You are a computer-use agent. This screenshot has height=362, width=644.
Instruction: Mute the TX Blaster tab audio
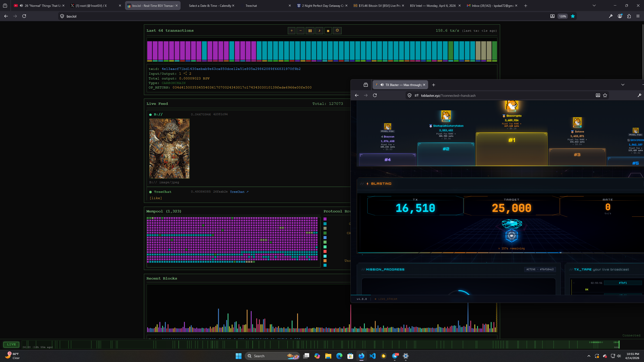(x=382, y=85)
